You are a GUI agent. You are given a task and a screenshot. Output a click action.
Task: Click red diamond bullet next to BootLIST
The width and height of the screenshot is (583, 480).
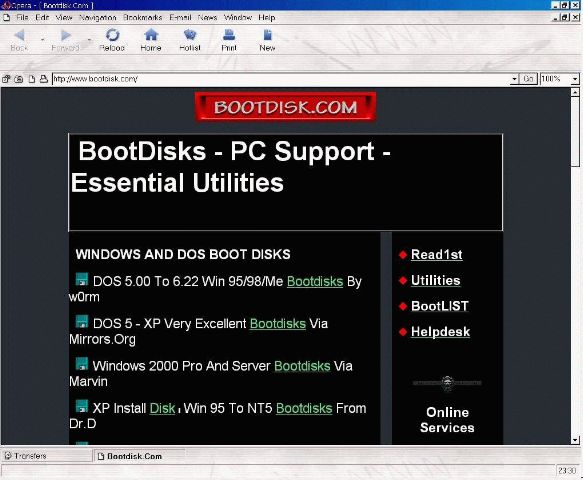[x=403, y=306]
